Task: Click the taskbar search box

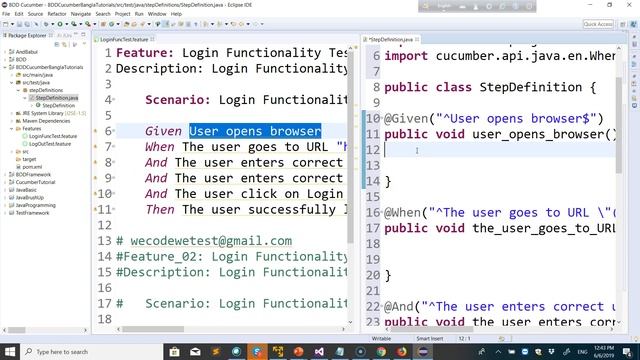Action: [x=91, y=351]
